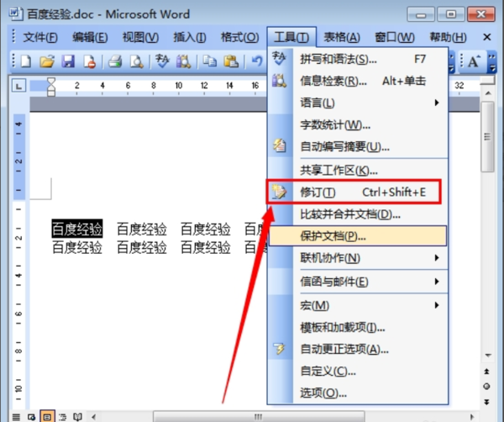Choose Compare and Merge Documents (比较并合并文档)
This screenshot has height=422, width=504.
(358, 214)
